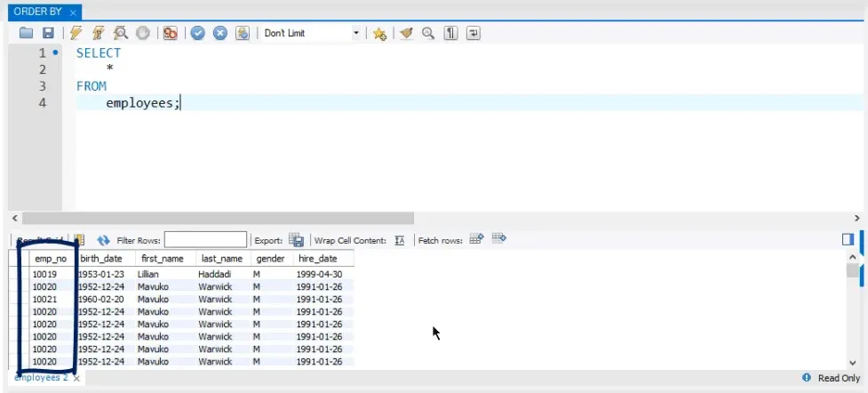Select the employees 2 result tab

pos(41,378)
